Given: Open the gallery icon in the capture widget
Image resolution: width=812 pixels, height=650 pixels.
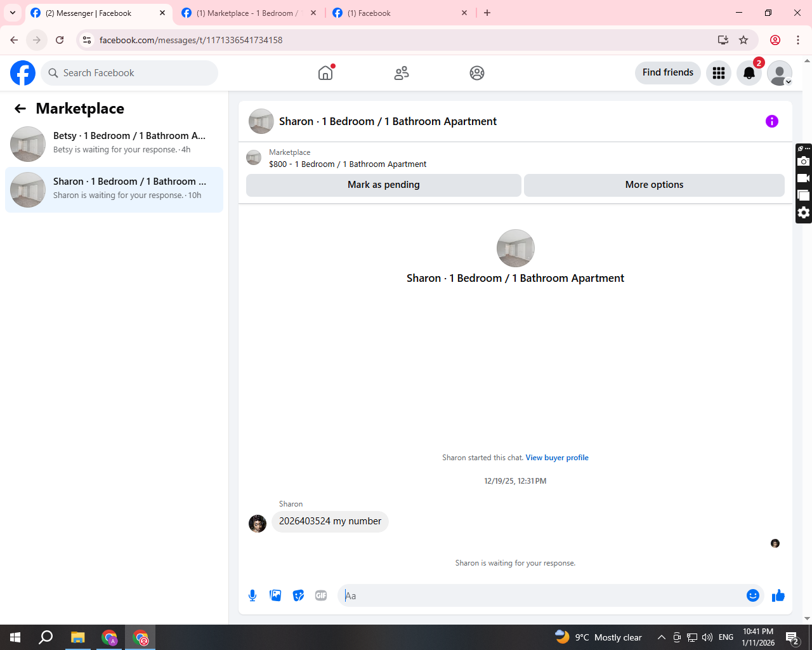Looking at the screenshot, I should point(804,195).
